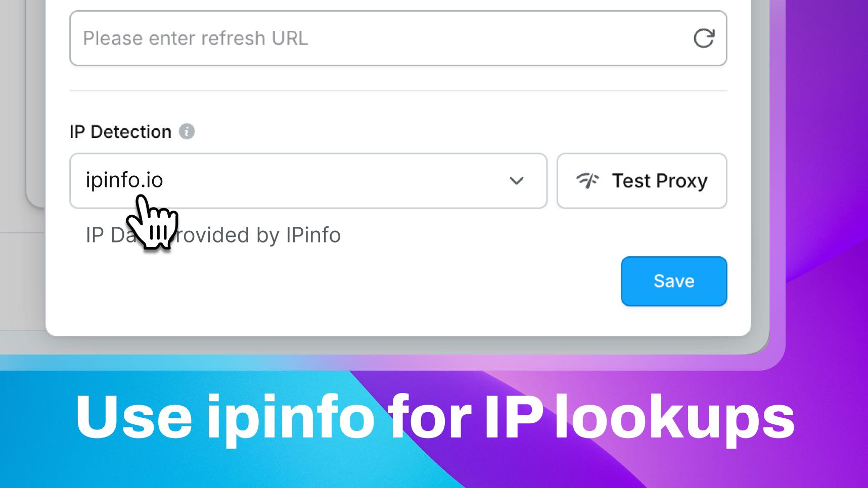This screenshot has height=488, width=868.
Task: Click the refresh arrow icon in URL field
Action: [x=704, y=38]
